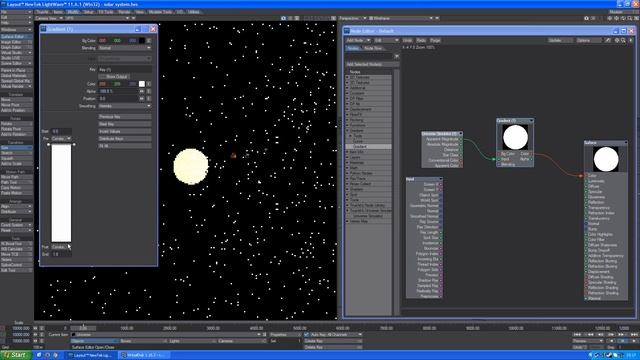Select the Size tool in sidebar
Image resolution: width=640 pixels, height=360 pixels.
point(16,148)
